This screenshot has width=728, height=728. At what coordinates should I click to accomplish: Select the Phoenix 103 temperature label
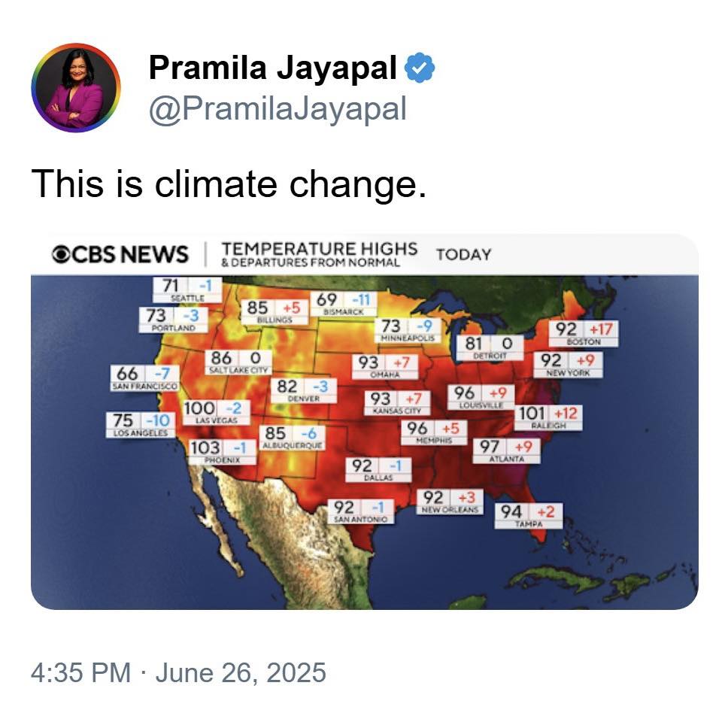[x=222, y=452]
